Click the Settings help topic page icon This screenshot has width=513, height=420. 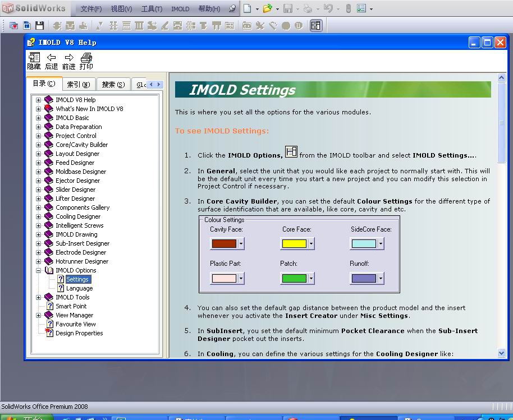61,279
